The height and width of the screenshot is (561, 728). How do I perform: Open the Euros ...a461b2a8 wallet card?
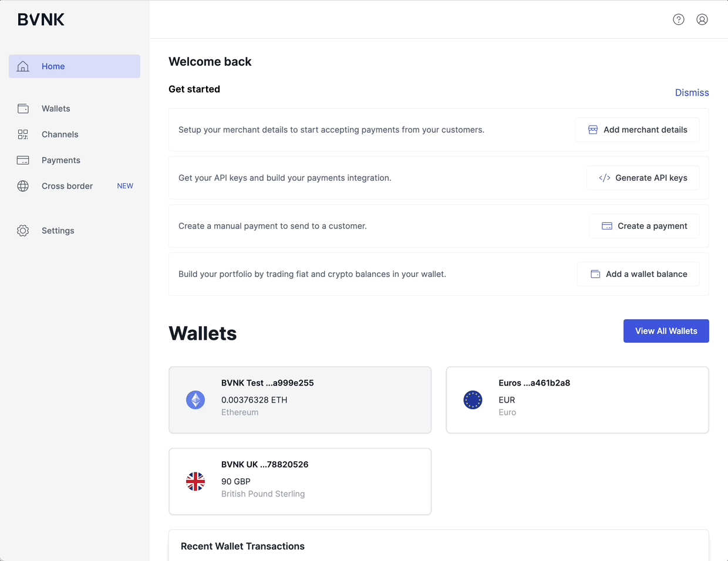pos(577,400)
